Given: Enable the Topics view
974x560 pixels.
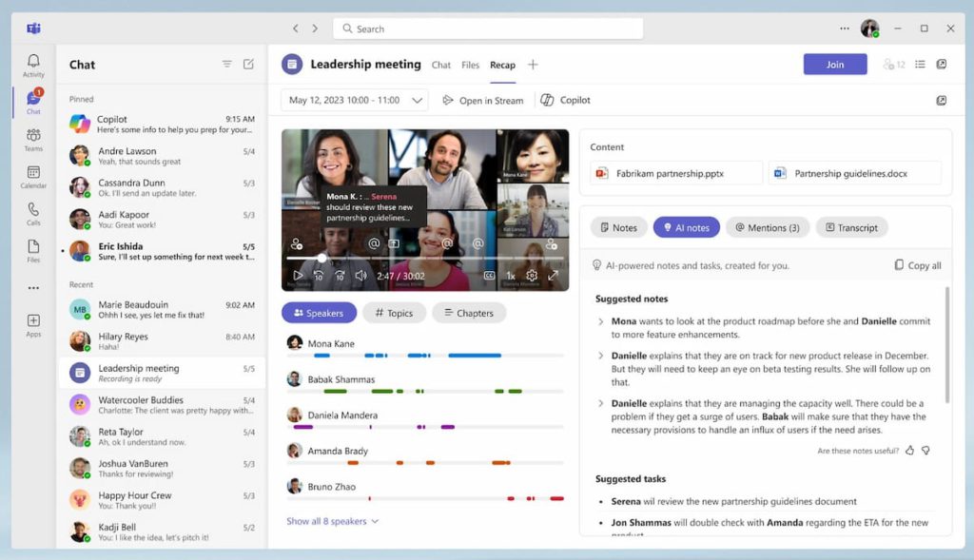Looking at the screenshot, I should pos(394,312).
